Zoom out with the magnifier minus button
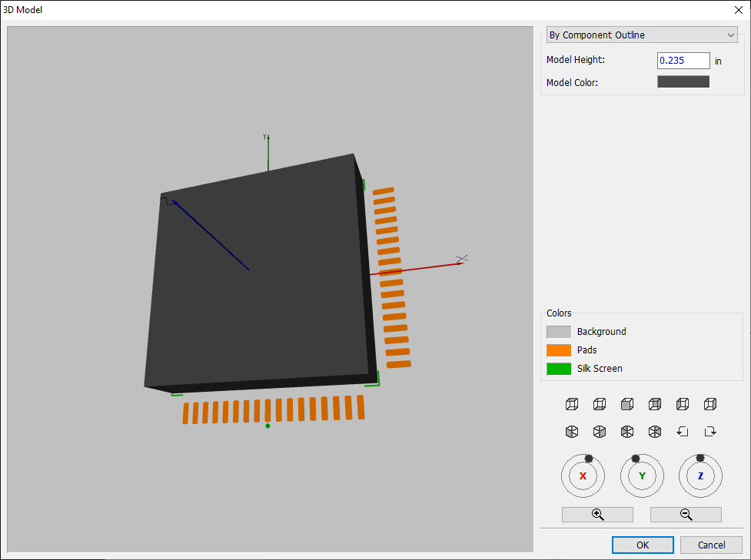Image resolution: width=751 pixels, height=560 pixels. coord(686,515)
